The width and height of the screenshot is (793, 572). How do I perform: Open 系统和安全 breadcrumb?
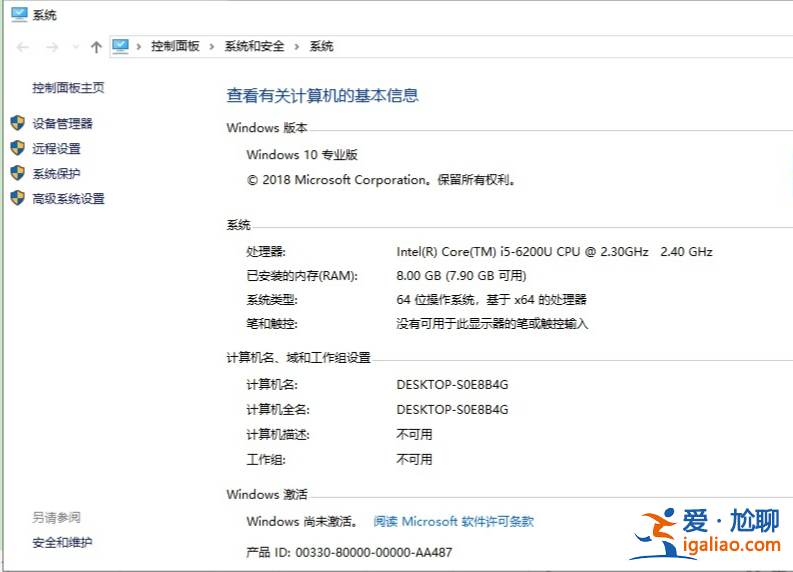click(254, 47)
